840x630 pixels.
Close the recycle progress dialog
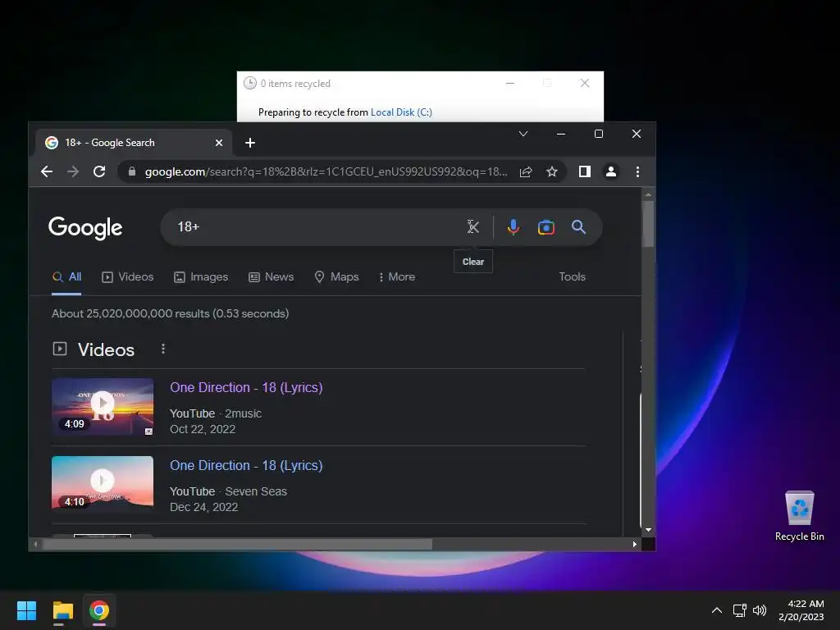(x=584, y=83)
